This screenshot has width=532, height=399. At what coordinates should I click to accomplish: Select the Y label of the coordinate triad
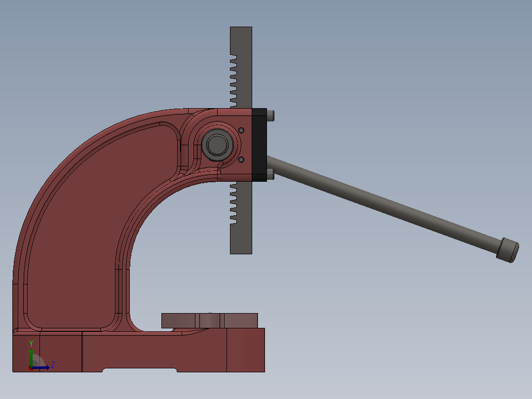[x=31, y=344]
